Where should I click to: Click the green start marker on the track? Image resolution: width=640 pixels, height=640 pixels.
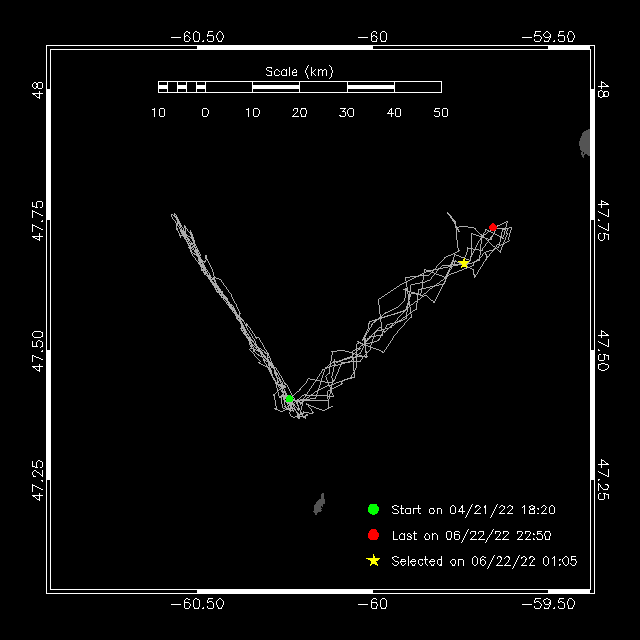[289, 399]
